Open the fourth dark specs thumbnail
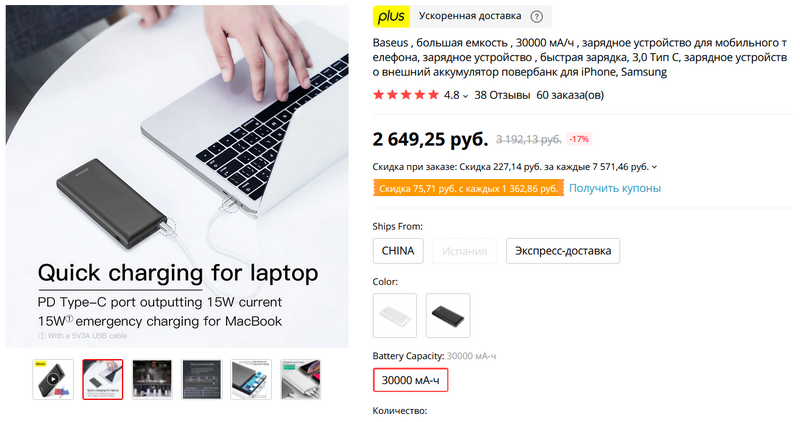This screenshot has height=422, width=800. pos(202,379)
